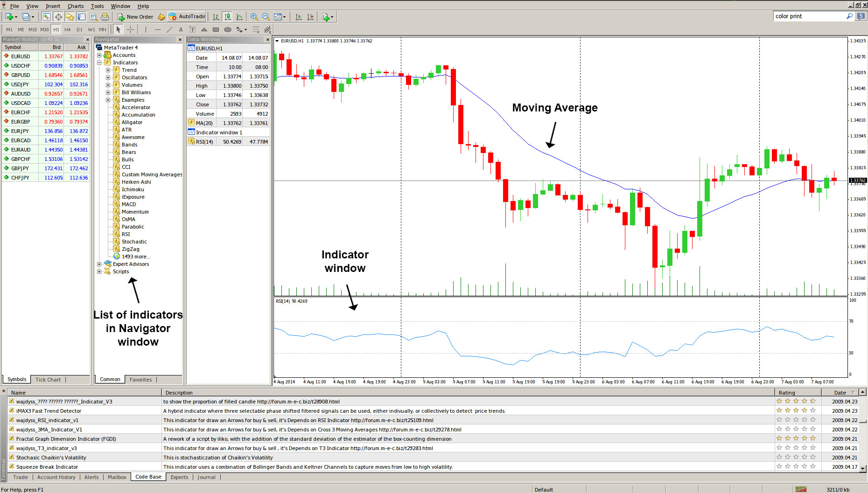Toggle AutoTrading on or off
The height and width of the screenshot is (493, 868).
click(187, 17)
